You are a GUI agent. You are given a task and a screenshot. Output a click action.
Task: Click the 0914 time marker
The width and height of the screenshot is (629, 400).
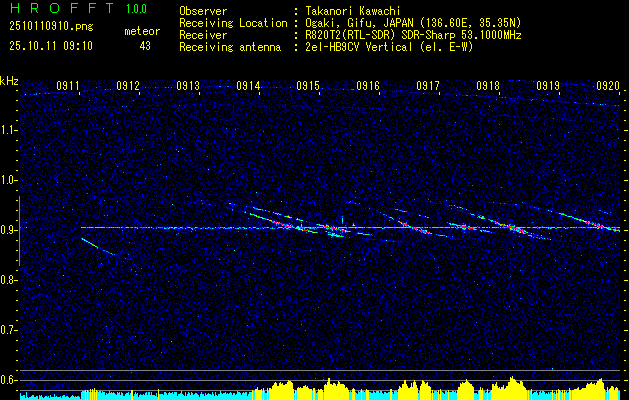248,86
